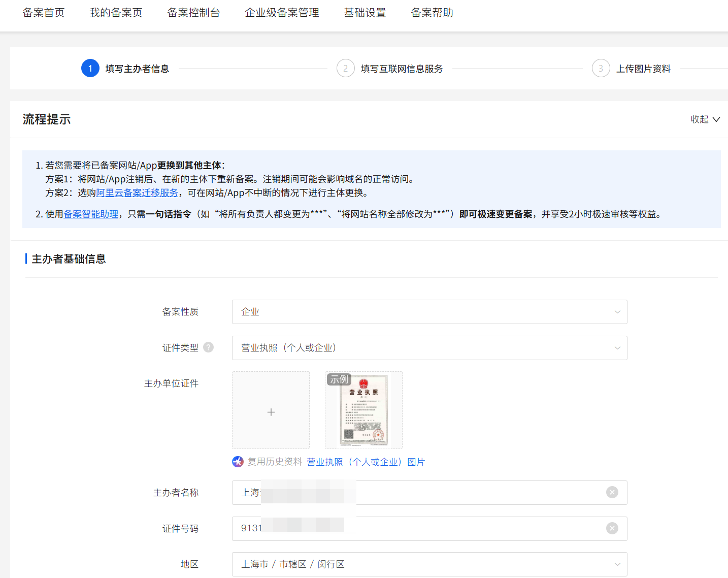Click the help icon beside 证件类型
Screen dimensions: 728x578
[x=208, y=347]
